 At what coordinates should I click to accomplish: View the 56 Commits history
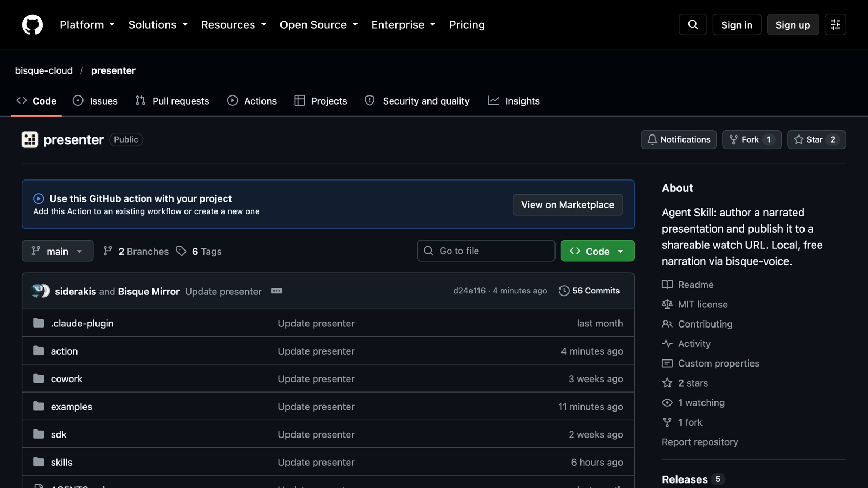[589, 291]
